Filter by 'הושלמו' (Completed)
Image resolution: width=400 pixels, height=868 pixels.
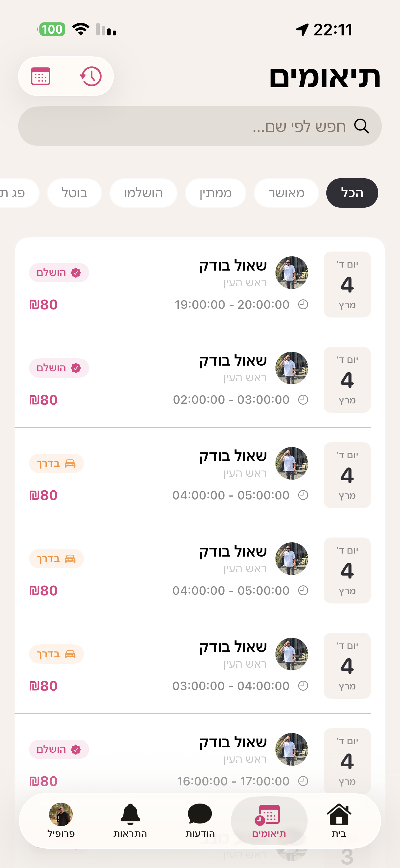pyautogui.click(x=143, y=193)
